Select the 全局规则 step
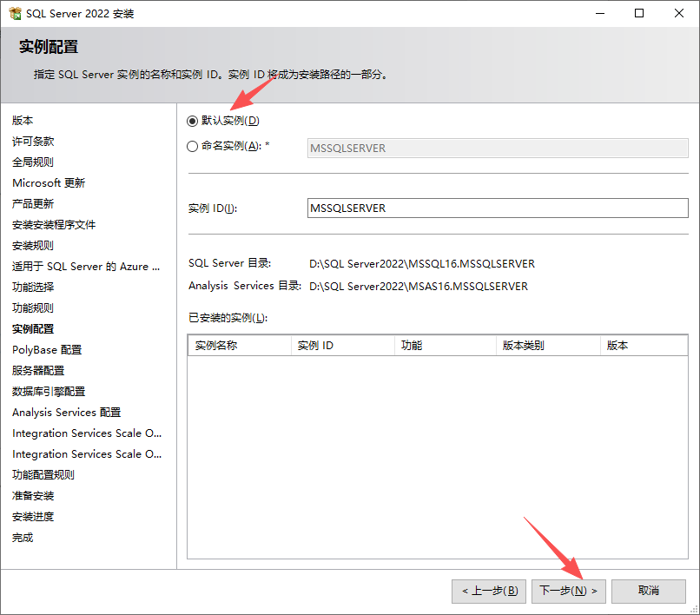Viewport: 700px width, 615px height. click(x=33, y=162)
